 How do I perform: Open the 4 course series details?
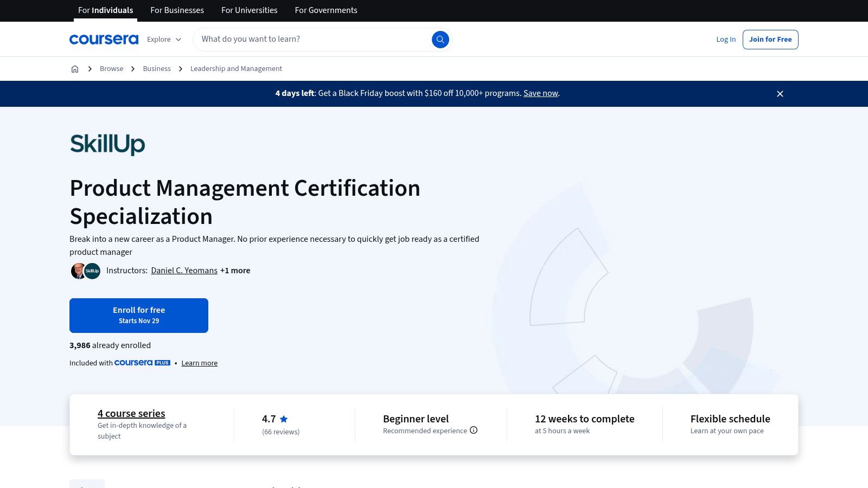click(131, 413)
